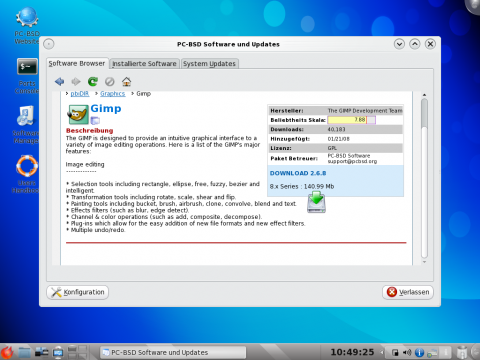Click the PC-BSD Software und Updates taskbar entry
This screenshot has width=480, height=360.
coord(173,352)
